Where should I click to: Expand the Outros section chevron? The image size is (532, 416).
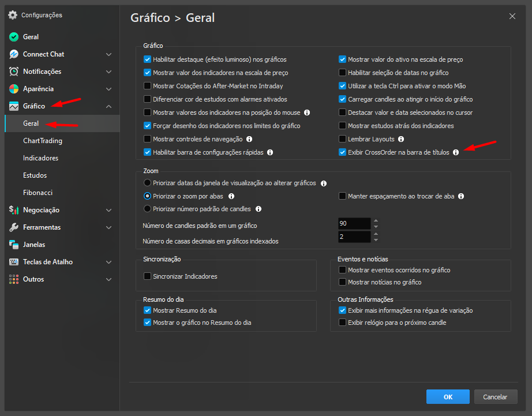point(108,279)
